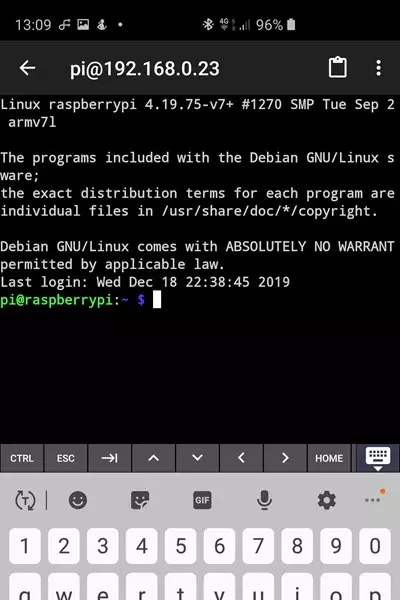The width and height of the screenshot is (400, 600).
Task: Click the terminal cursor at the prompt
Action: click(x=157, y=300)
